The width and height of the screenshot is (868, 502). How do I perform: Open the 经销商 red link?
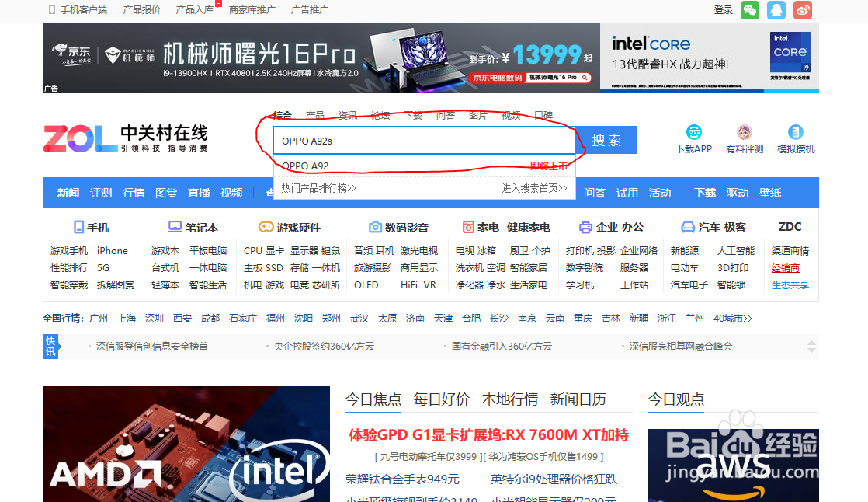pos(786,268)
